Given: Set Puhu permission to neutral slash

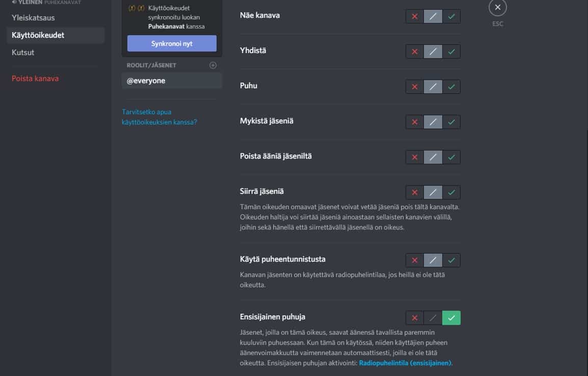Looking at the screenshot, I should click(x=433, y=87).
